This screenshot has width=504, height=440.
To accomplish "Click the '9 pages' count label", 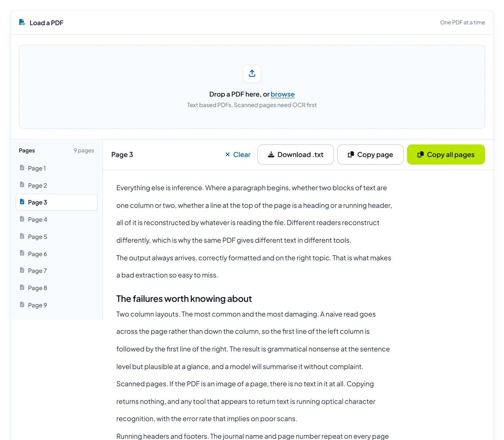I will [84, 151].
